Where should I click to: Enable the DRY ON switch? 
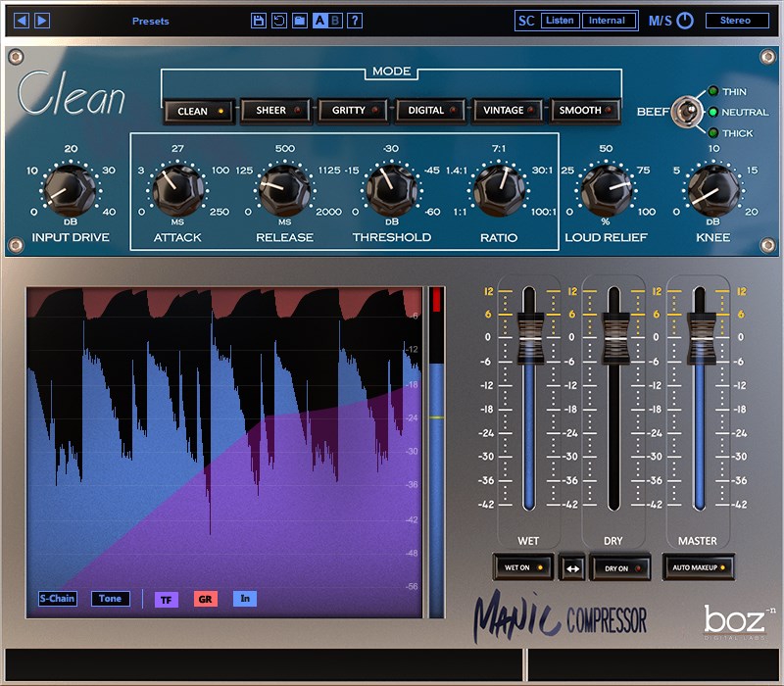tap(620, 568)
